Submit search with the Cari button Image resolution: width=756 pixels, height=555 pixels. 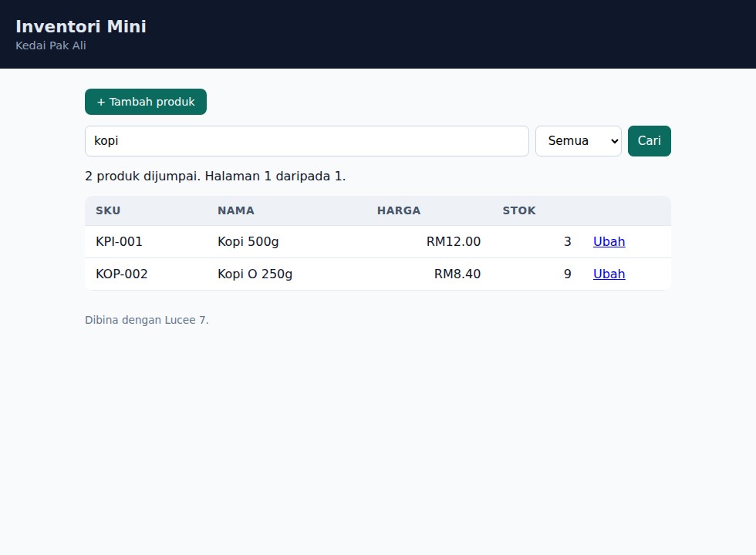pos(649,141)
